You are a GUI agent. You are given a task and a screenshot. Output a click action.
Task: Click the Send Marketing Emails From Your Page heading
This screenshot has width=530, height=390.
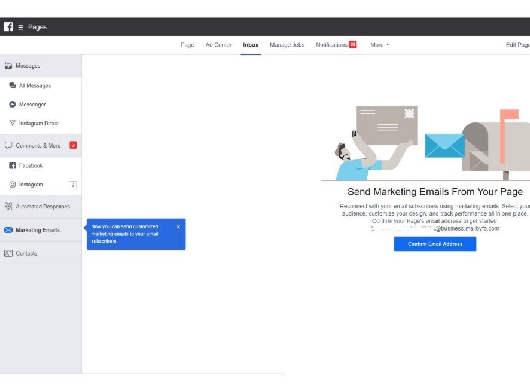pos(435,192)
